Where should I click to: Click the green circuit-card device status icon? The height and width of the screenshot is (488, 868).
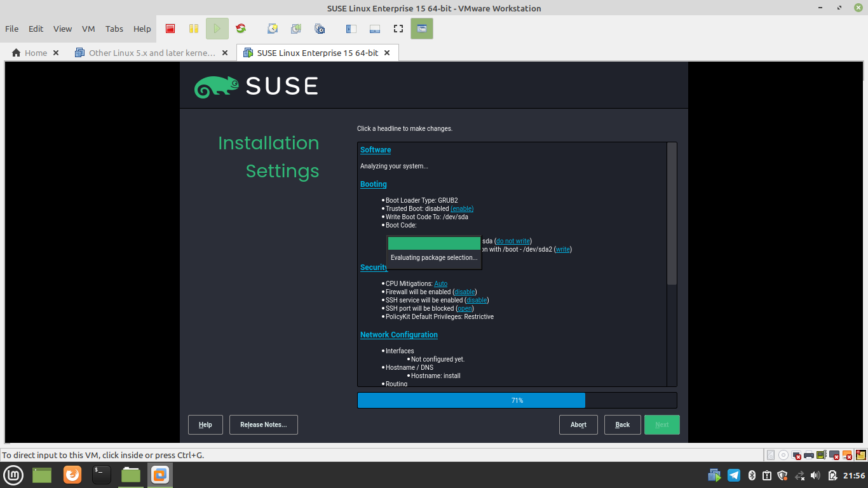(822, 455)
